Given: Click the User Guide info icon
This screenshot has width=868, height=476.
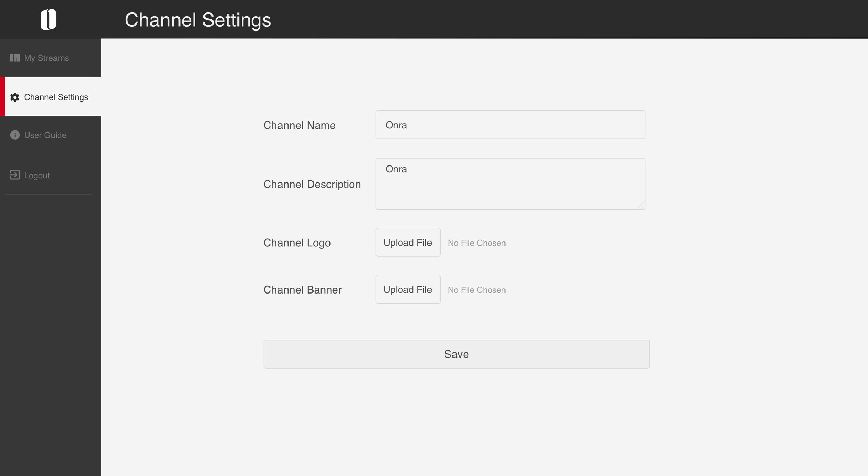Looking at the screenshot, I should point(15,135).
